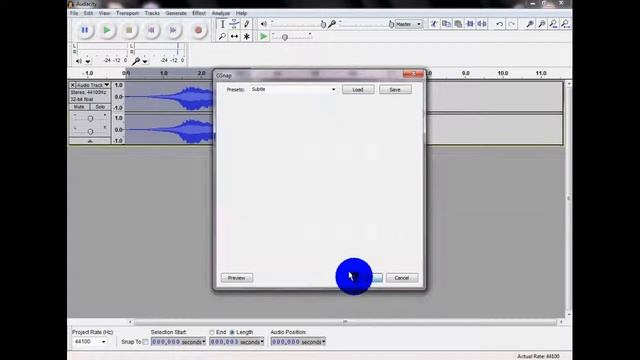Click the Undo arrow icon
The width and height of the screenshot is (640, 360).
click(499, 24)
